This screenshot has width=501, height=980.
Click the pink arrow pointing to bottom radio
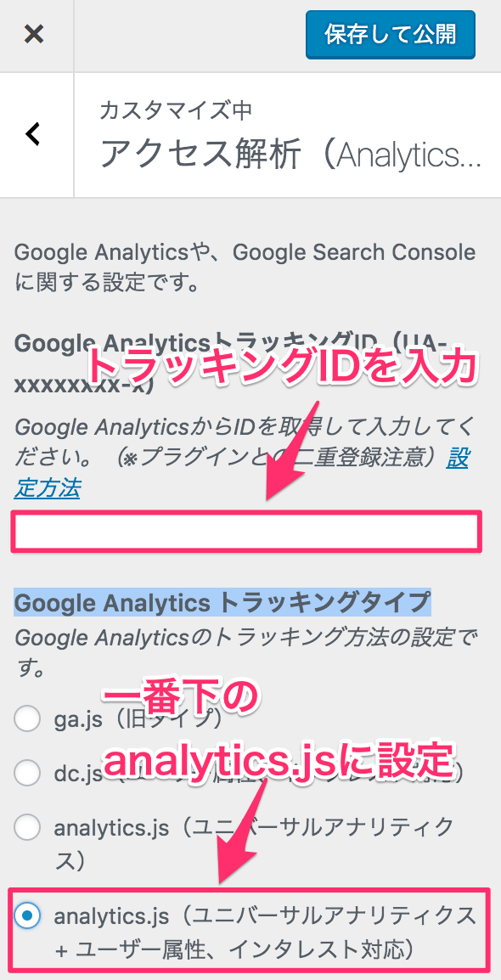click(x=240, y=831)
